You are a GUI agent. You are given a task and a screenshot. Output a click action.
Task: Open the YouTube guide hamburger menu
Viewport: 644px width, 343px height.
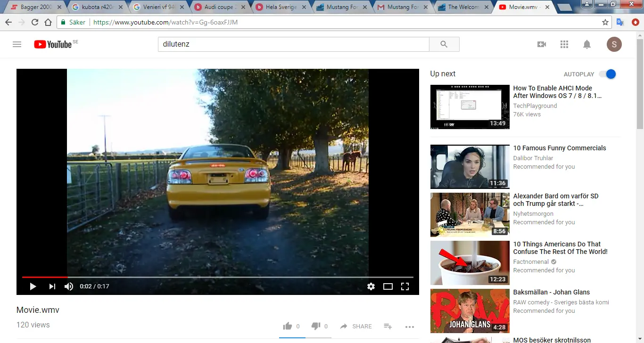tap(17, 44)
